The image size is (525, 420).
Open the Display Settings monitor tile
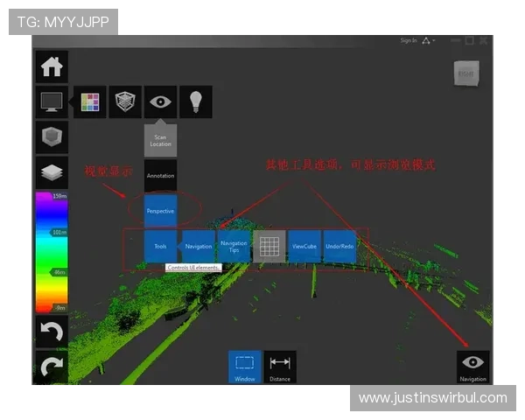point(52,101)
